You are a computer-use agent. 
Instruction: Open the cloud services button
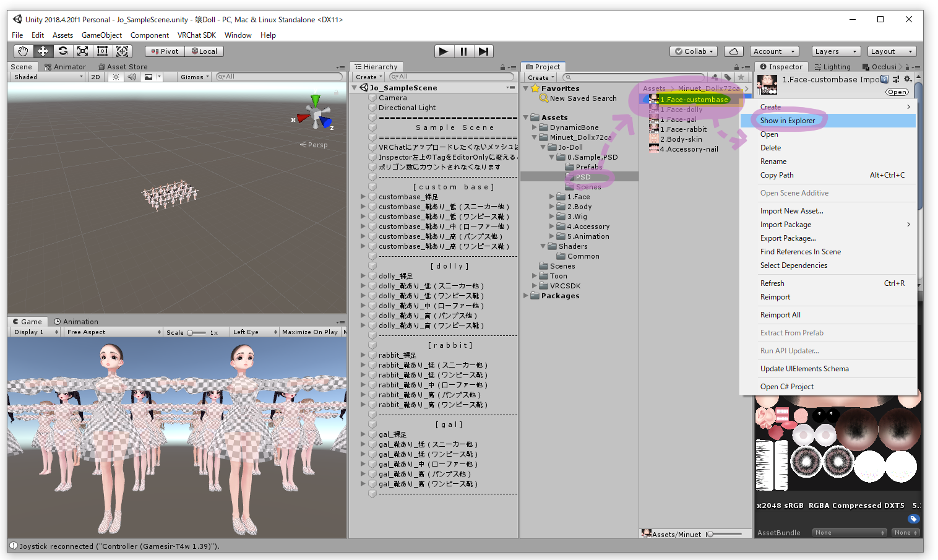pyautogui.click(x=734, y=51)
